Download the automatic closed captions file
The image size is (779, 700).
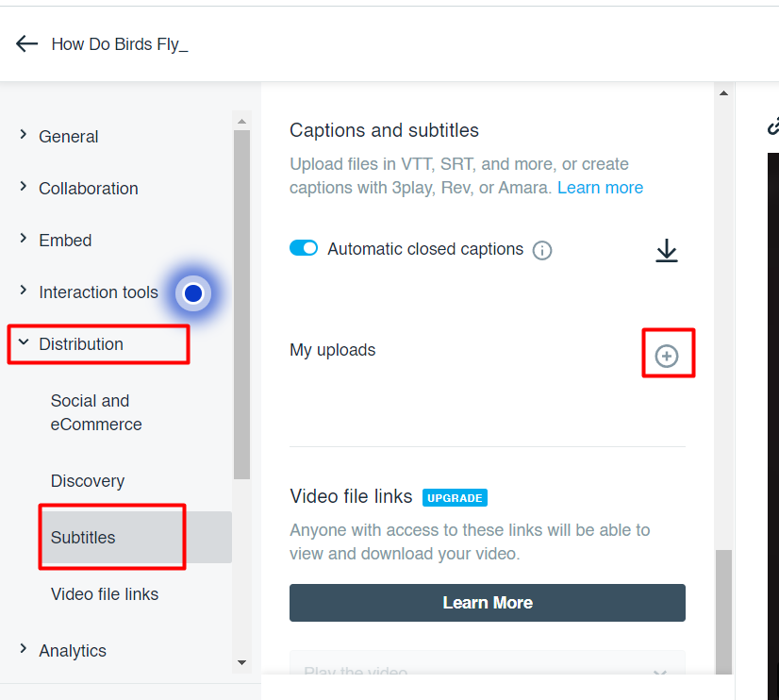point(666,250)
